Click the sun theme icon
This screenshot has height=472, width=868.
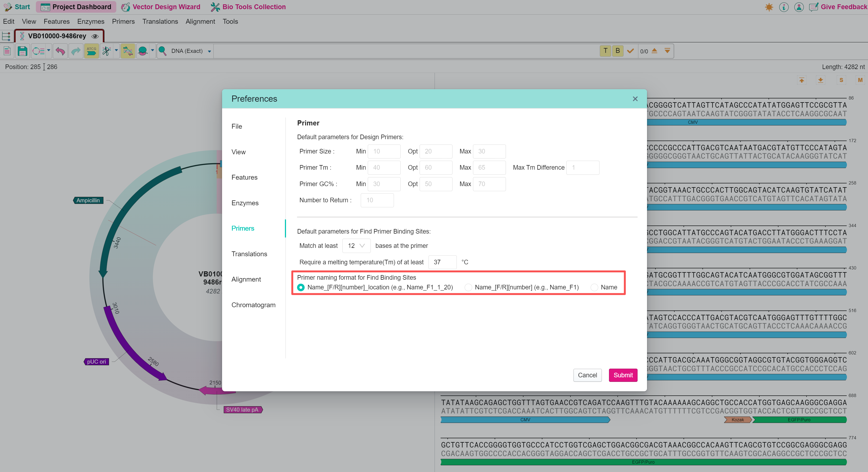pos(769,7)
